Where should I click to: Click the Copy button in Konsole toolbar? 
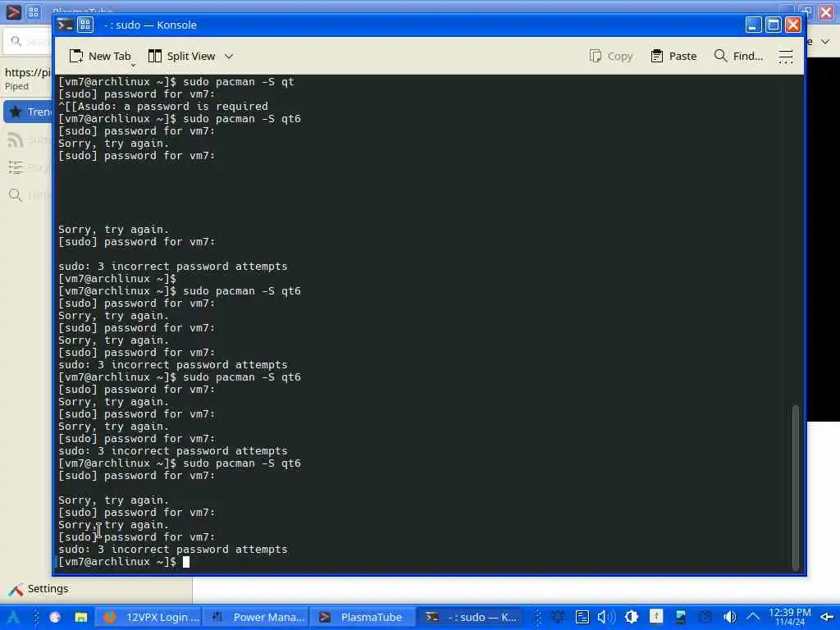coord(611,57)
